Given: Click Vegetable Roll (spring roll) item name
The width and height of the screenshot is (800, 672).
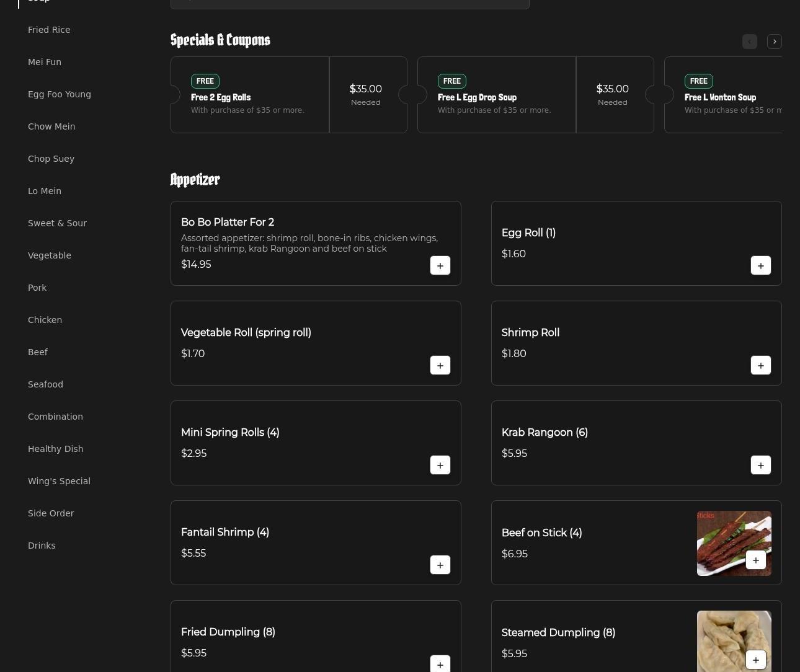Looking at the screenshot, I should [246, 333].
